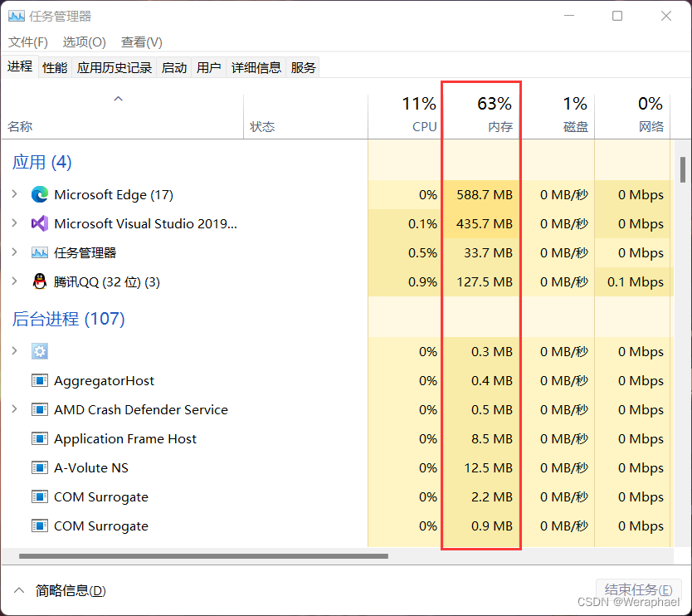
Task: Click the Visual Studio 2019 icon
Action: pyautogui.click(x=40, y=224)
